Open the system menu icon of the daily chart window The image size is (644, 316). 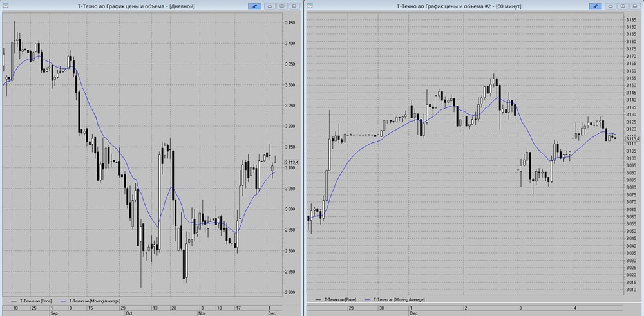(x=5, y=6)
